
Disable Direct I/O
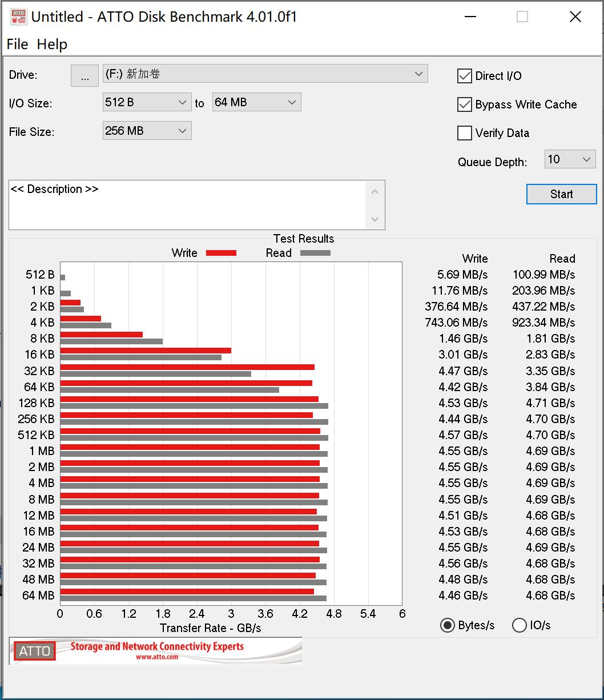(x=465, y=75)
